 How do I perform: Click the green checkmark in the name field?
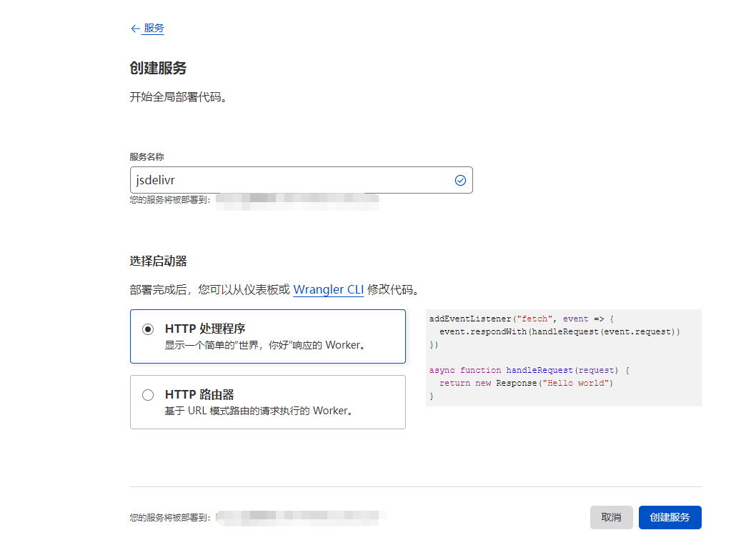(460, 180)
